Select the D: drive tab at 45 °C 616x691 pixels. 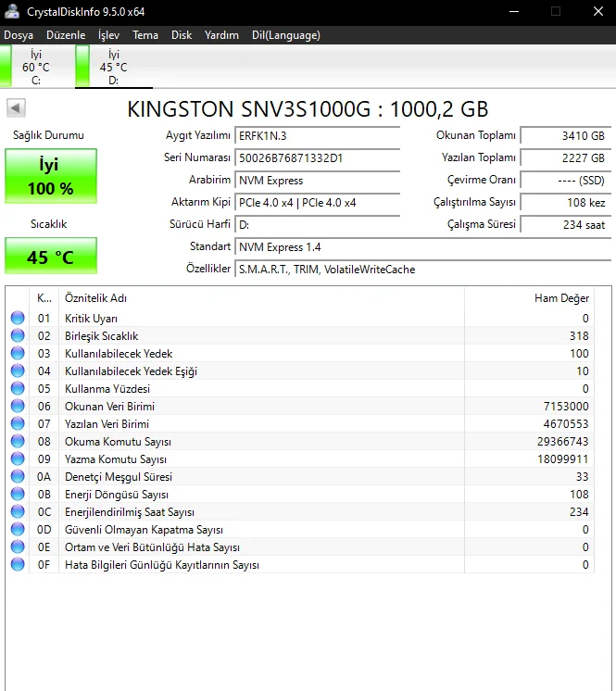pos(114,67)
